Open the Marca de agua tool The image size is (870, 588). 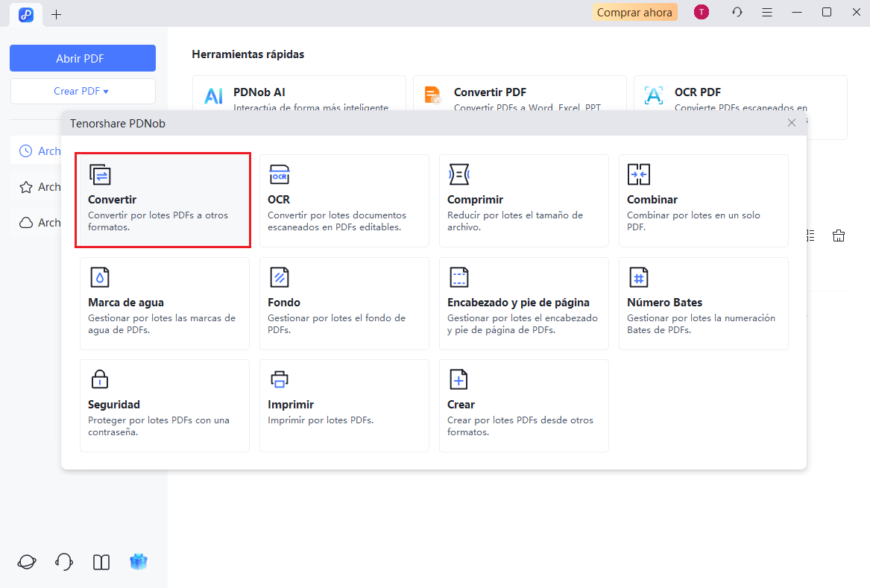pos(164,303)
